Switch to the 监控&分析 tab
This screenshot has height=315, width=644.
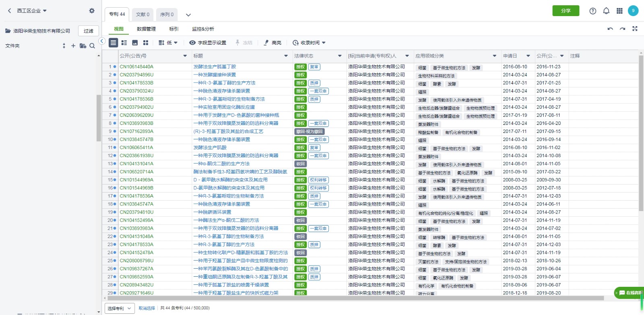click(x=203, y=29)
